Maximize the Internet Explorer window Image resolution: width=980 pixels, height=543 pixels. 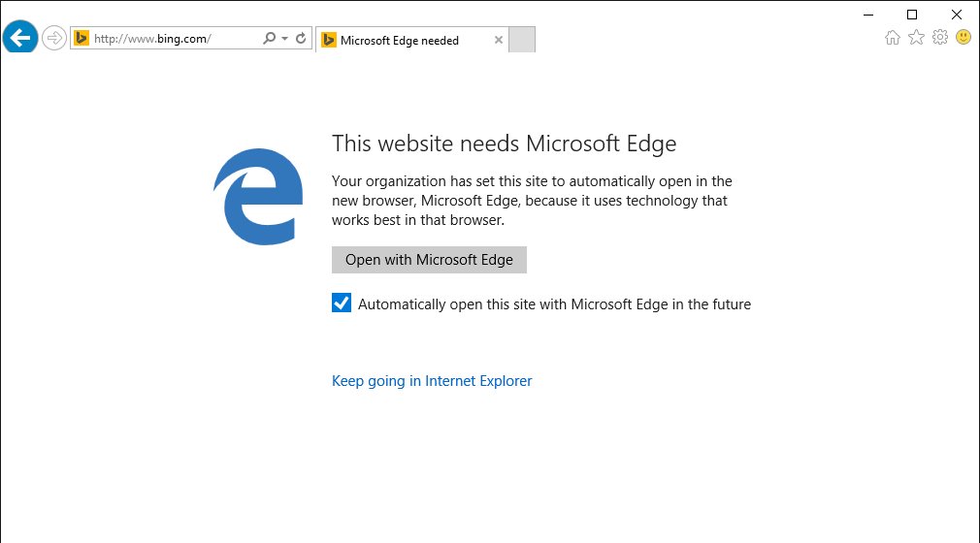912,15
